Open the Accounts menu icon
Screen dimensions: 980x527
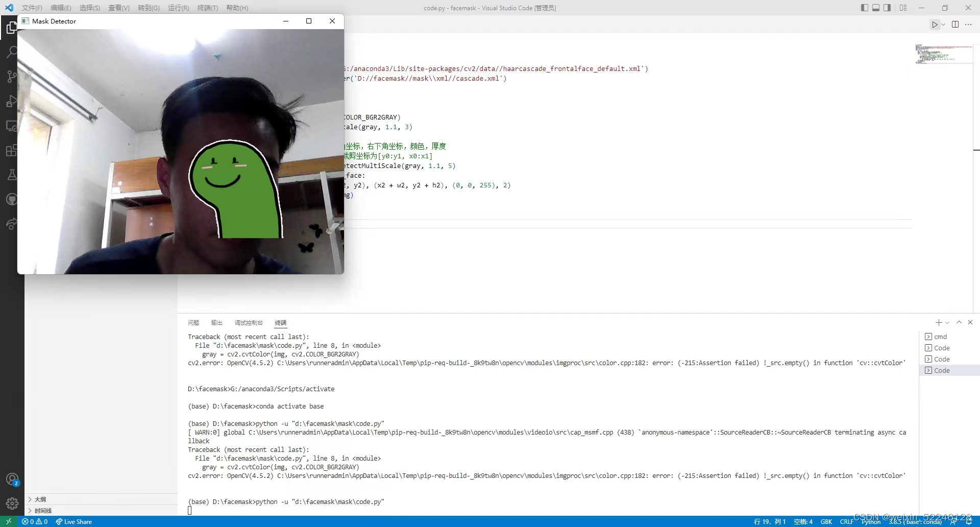pyautogui.click(x=12, y=480)
